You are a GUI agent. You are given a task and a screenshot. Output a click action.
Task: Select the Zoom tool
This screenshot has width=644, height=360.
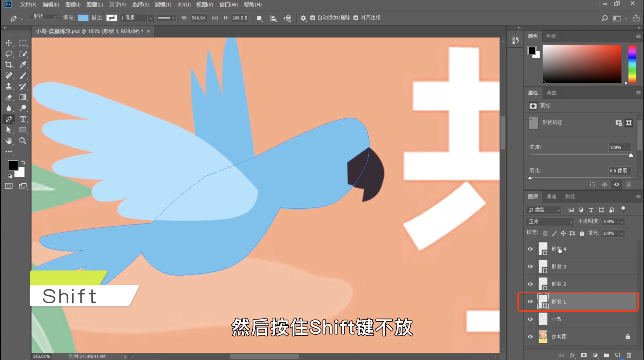tap(23, 141)
